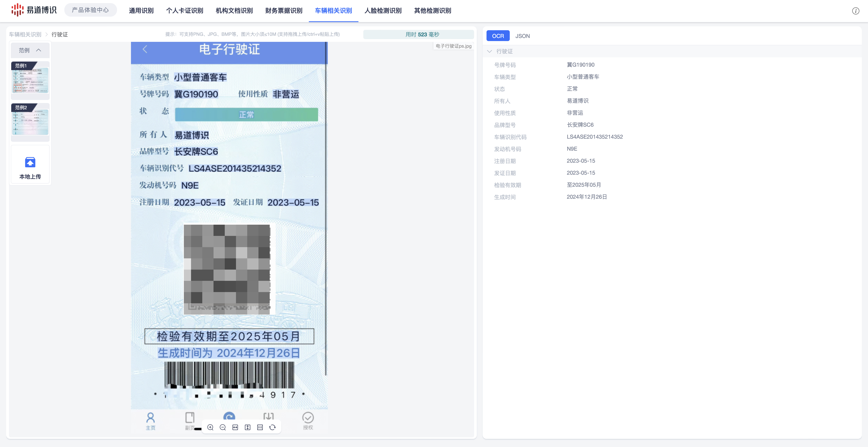Open the 人脸检测识别 menu
Viewport: 868px width, 447px height.
point(383,11)
